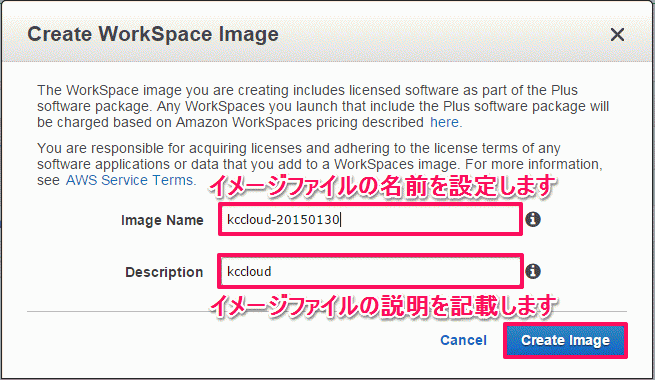Click the Description label
The width and height of the screenshot is (655, 380).
[x=164, y=272]
